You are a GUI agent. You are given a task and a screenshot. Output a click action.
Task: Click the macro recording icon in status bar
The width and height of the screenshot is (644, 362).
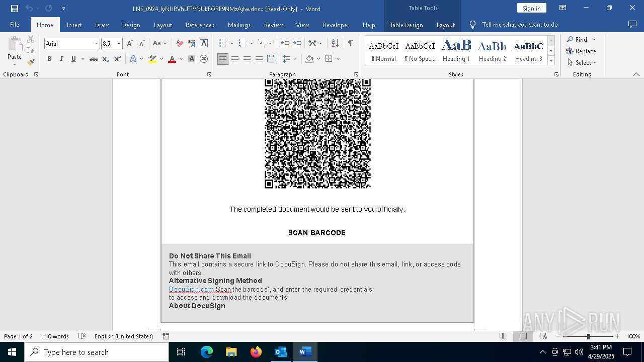(166, 336)
